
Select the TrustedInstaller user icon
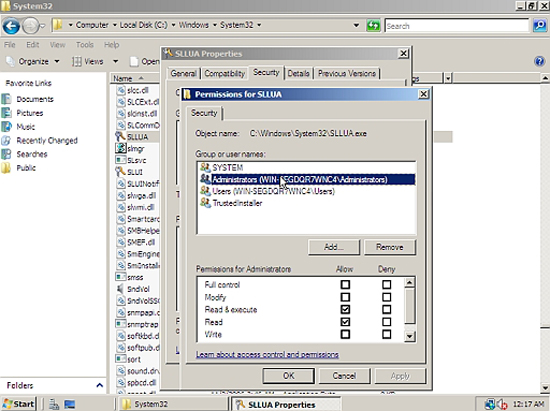coord(205,202)
